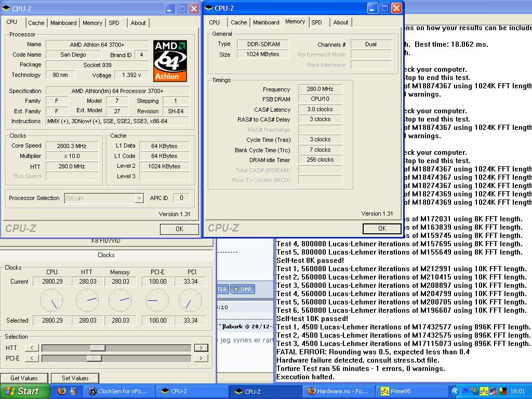Click Set Values in ClockGen
Viewport: 532px width, 399px height.
tap(75, 378)
